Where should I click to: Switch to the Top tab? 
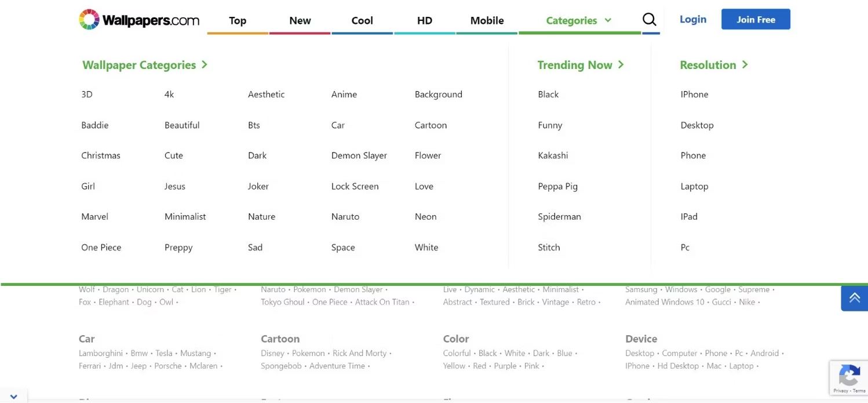(238, 20)
